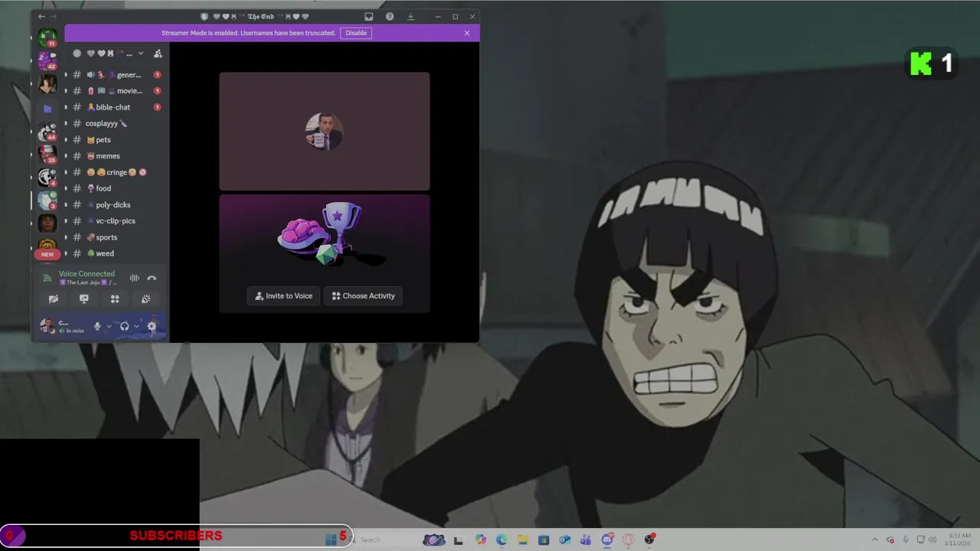Open Microsoft Edge from taskbar
Screen dimensions: 980x551
pyautogui.click(x=501, y=540)
